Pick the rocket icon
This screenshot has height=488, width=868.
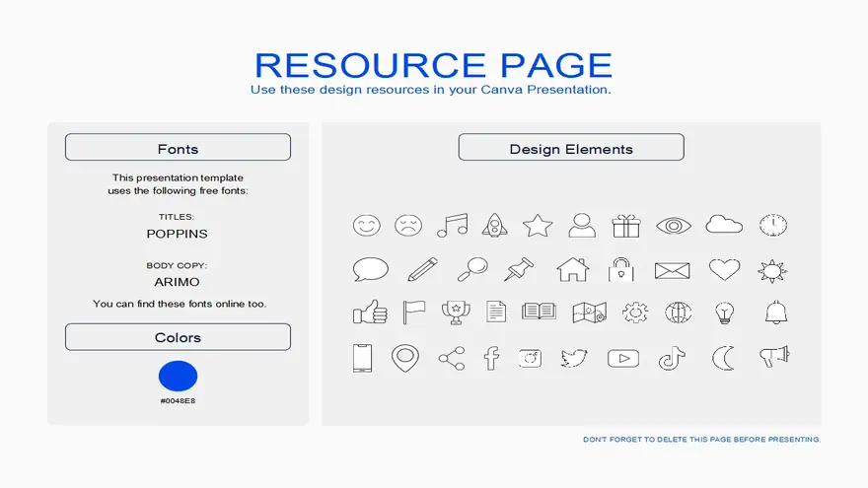(495, 225)
